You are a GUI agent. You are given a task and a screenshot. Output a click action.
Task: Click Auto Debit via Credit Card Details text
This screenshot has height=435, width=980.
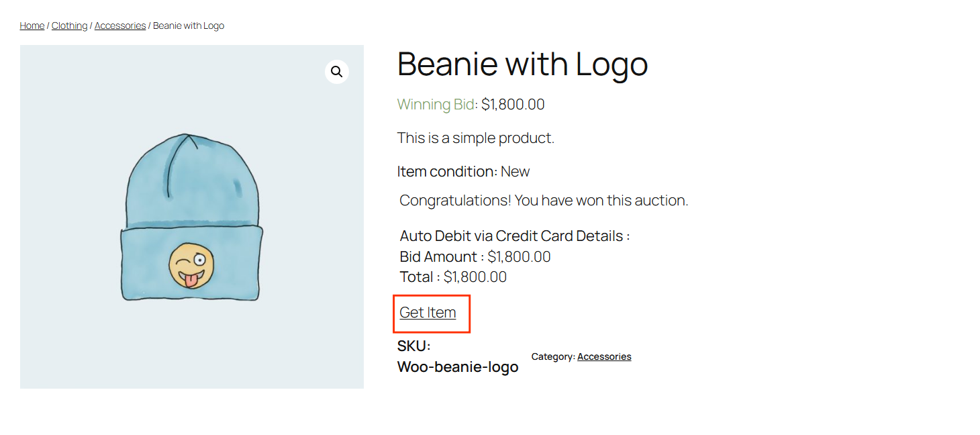click(x=515, y=236)
